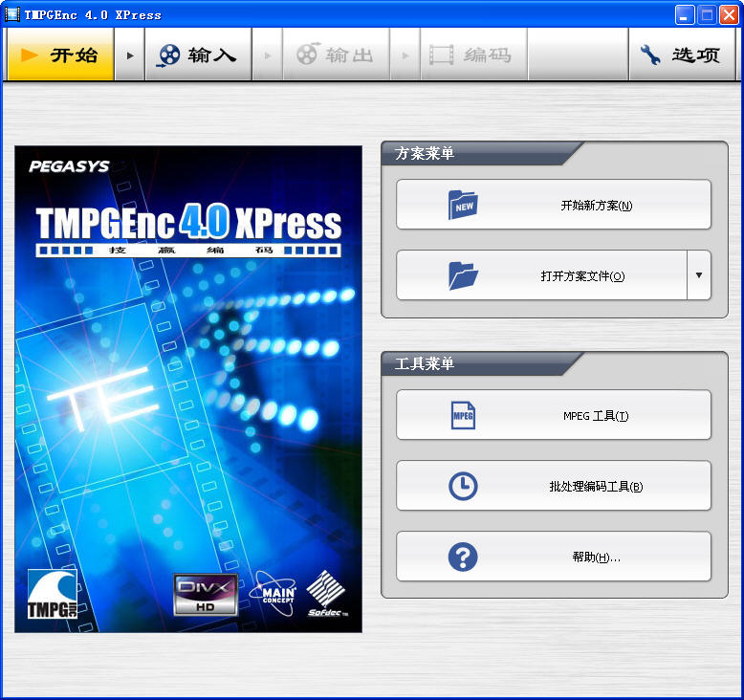Click the PEGASYS brand text
This screenshot has width=744, height=700.
point(69,166)
